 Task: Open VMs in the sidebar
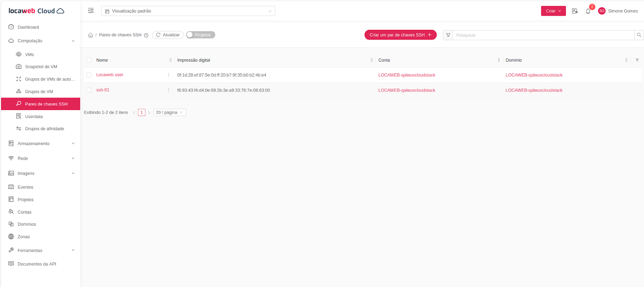coord(41,54)
